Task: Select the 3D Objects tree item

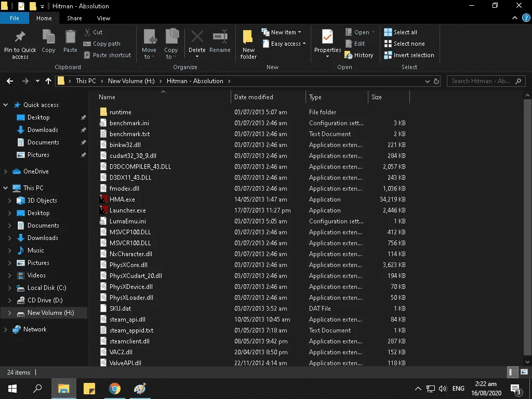Action: [42, 200]
